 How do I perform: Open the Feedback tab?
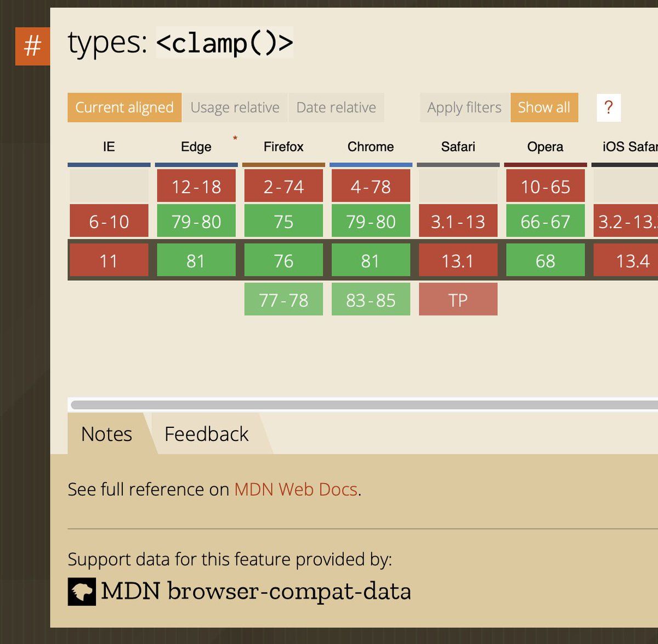(x=207, y=434)
